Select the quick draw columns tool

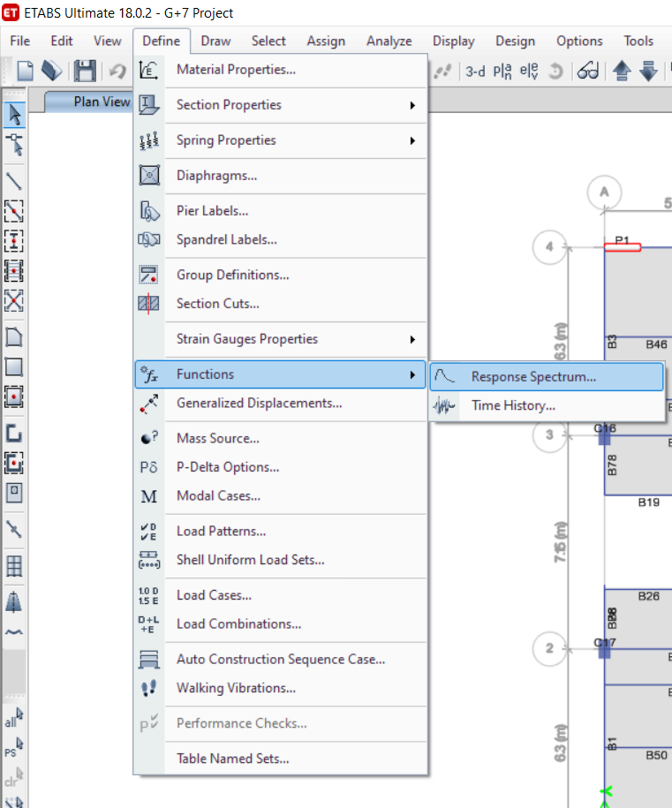point(14,241)
